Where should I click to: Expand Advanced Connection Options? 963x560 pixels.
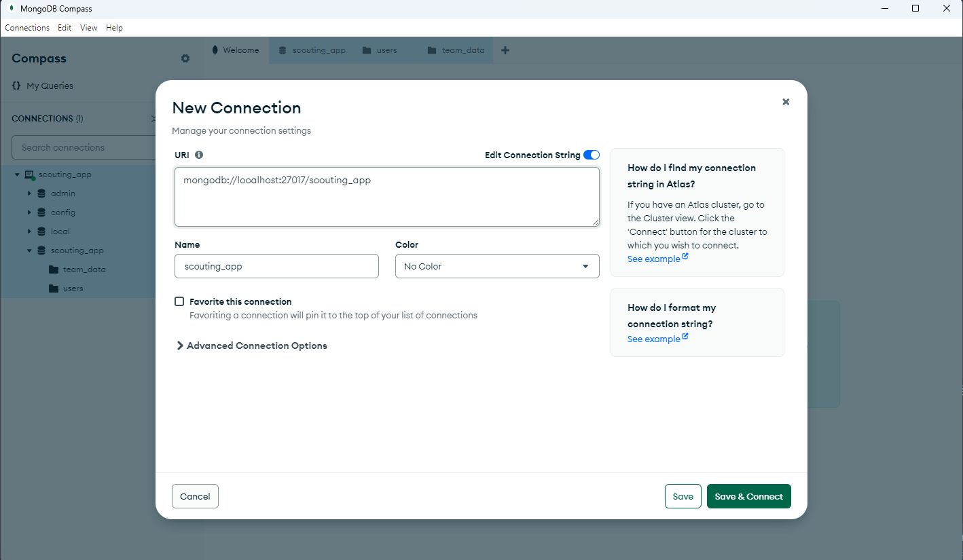(x=251, y=346)
